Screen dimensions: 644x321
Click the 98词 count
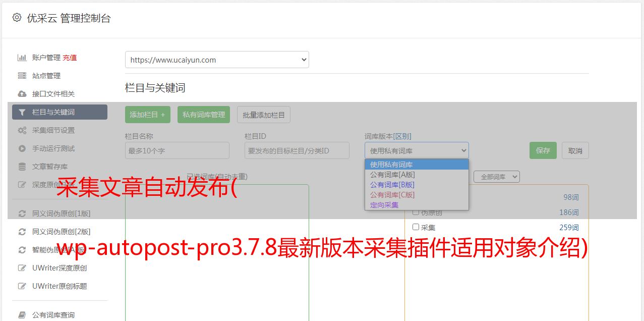point(571,197)
